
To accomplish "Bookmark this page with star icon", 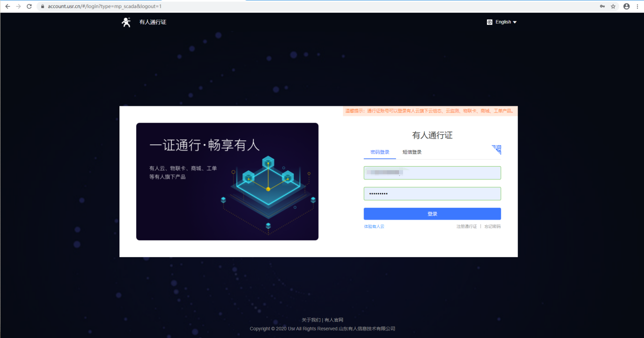I will point(613,6).
